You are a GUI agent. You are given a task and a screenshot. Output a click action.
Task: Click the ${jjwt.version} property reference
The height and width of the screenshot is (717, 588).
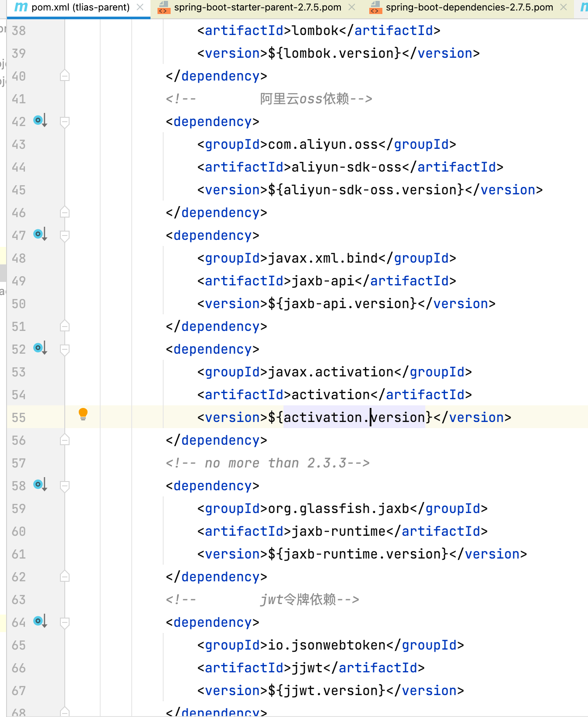pyautogui.click(x=327, y=691)
